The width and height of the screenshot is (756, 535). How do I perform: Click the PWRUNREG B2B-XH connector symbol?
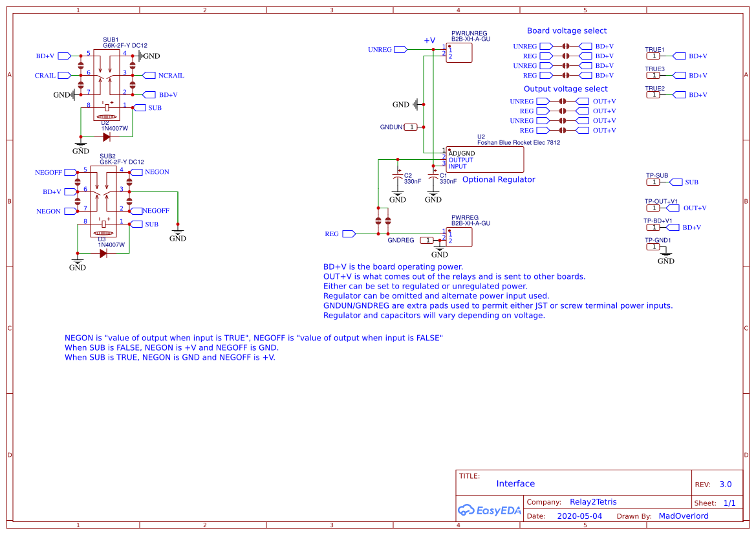[460, 52]
